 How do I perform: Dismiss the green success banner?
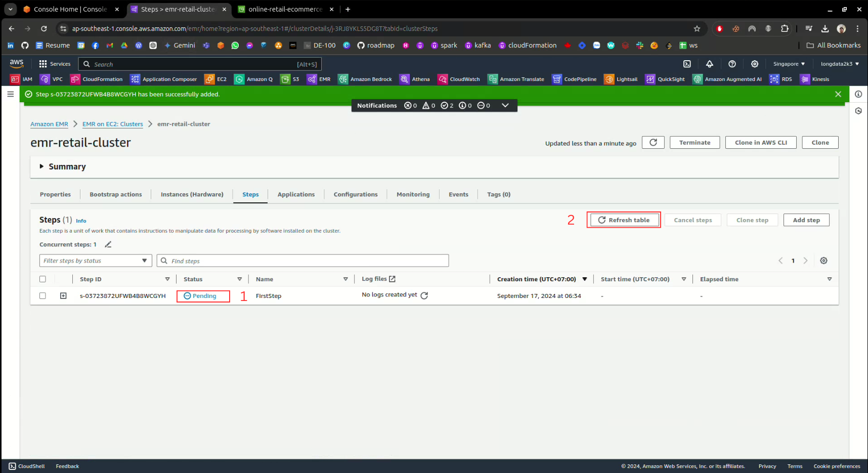(x=838, y=94)
